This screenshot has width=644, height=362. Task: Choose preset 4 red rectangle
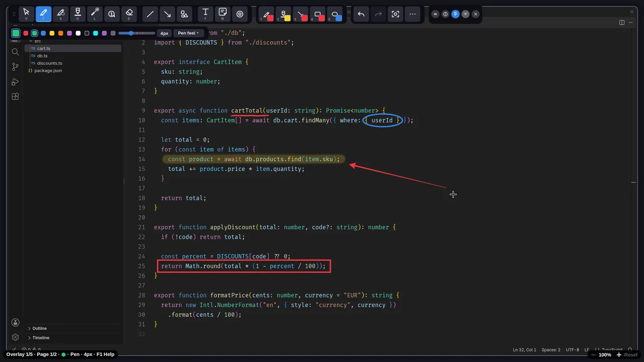tap(318, 15)
